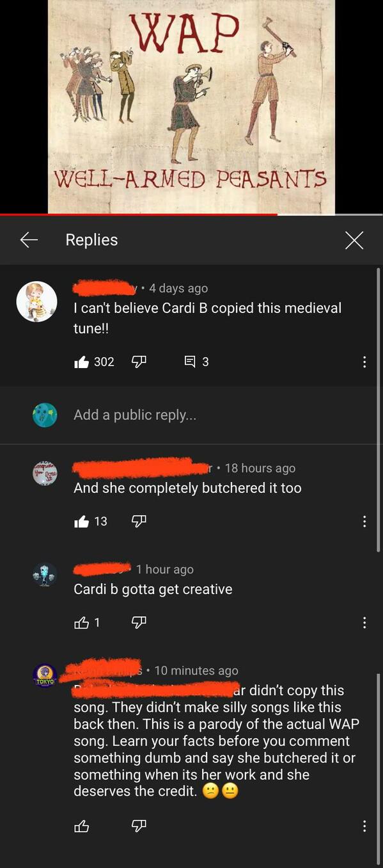Dislike the 'gotta get creative' reply
This screenshot has width=383, height=868.
(139, 622)
